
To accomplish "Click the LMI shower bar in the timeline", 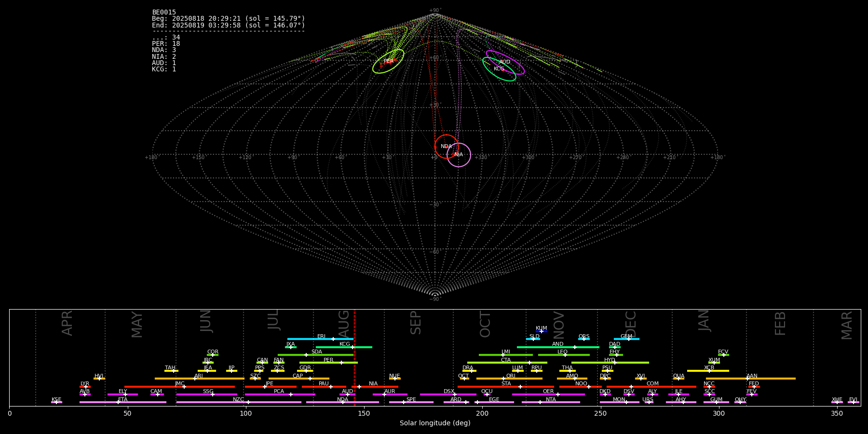I will [x=506, y=355].
